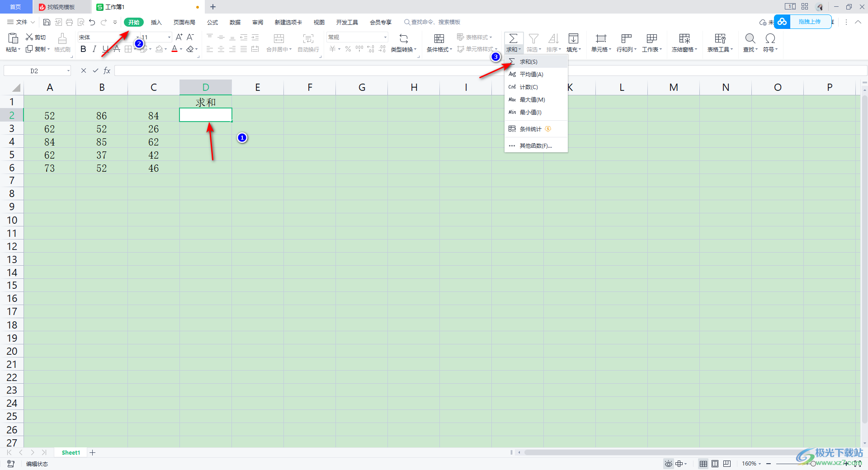Switch to Page Layout view in status bar
The width and height of the screenshot is (868, 470).
coord(715,464)
